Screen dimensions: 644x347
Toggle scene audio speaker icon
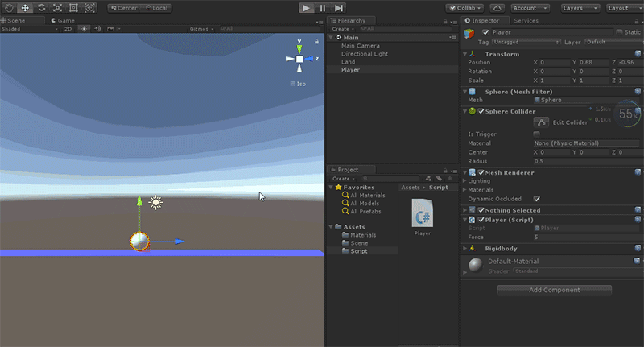(97, 29)
